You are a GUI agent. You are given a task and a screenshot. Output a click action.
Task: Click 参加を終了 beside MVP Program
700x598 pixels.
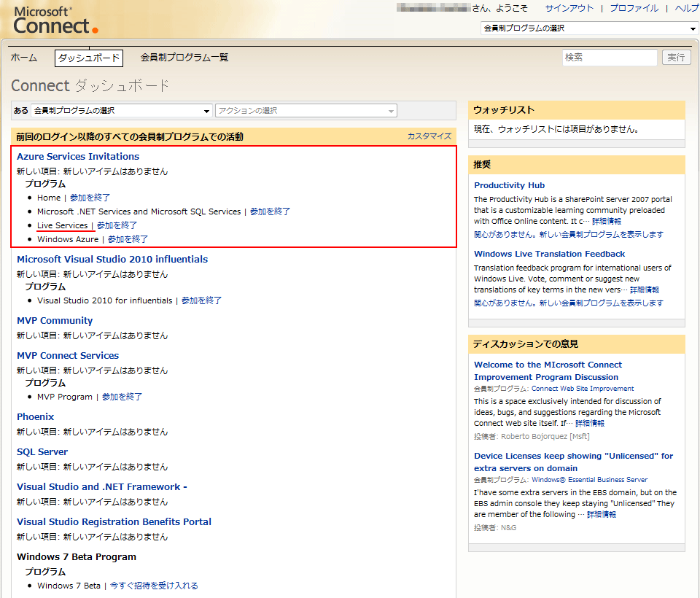coord(122,397)
